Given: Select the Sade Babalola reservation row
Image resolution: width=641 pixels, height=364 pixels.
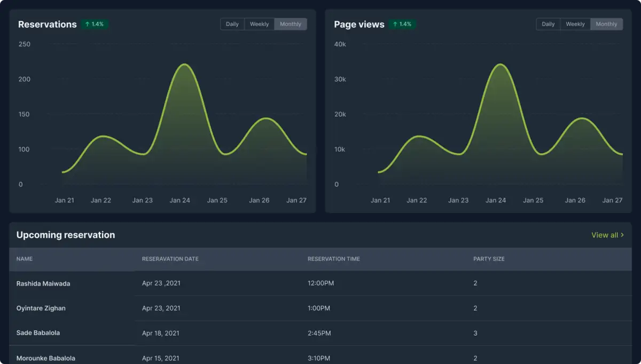Looking at the screenshot, I should (x=320, y=333).
